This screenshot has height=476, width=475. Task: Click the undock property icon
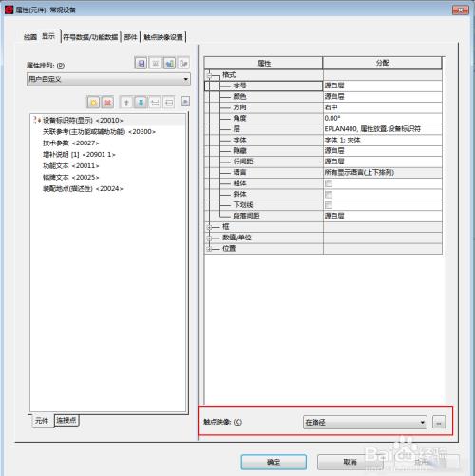(169, 103)
